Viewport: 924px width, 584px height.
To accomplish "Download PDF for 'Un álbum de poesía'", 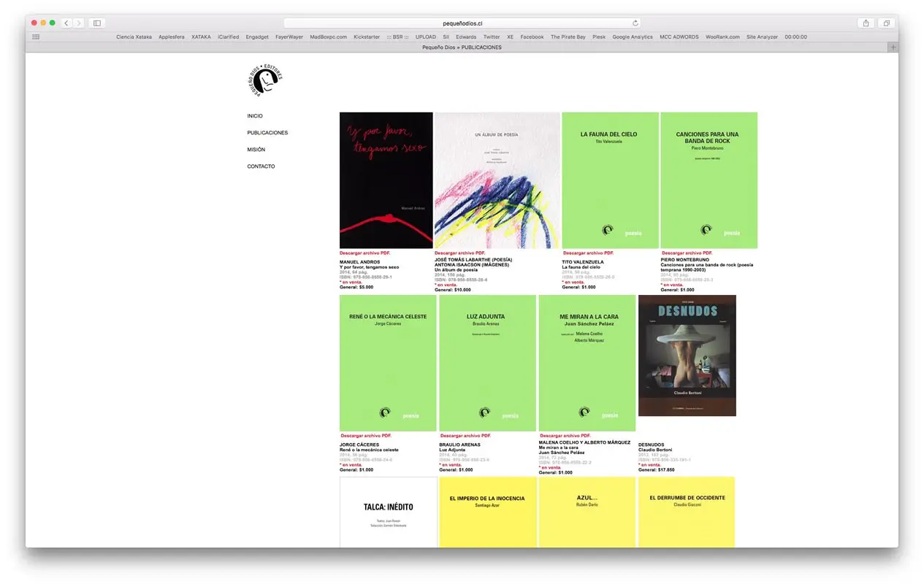I will pos(460,253).
